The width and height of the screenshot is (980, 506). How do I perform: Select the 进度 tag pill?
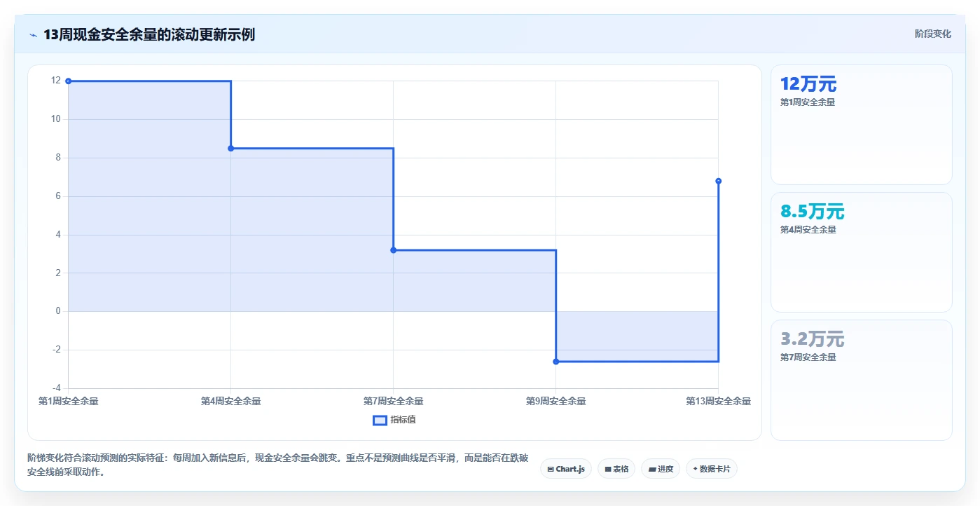click(661, 469)
